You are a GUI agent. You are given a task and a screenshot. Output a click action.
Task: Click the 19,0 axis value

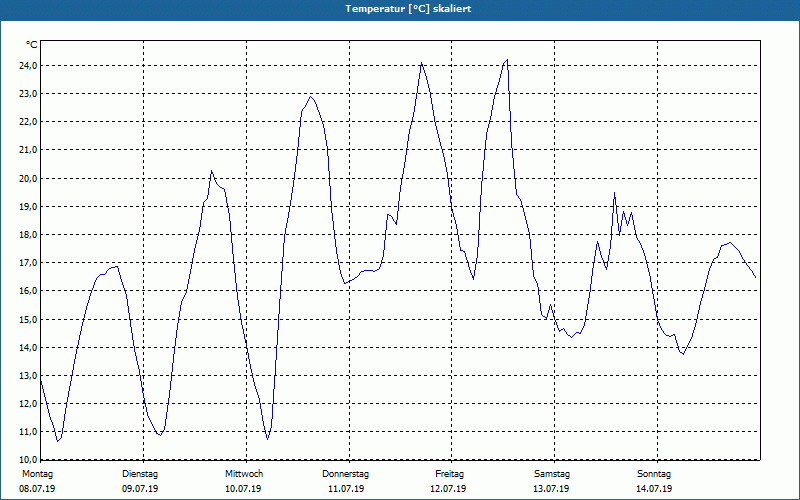click(28, 206)
